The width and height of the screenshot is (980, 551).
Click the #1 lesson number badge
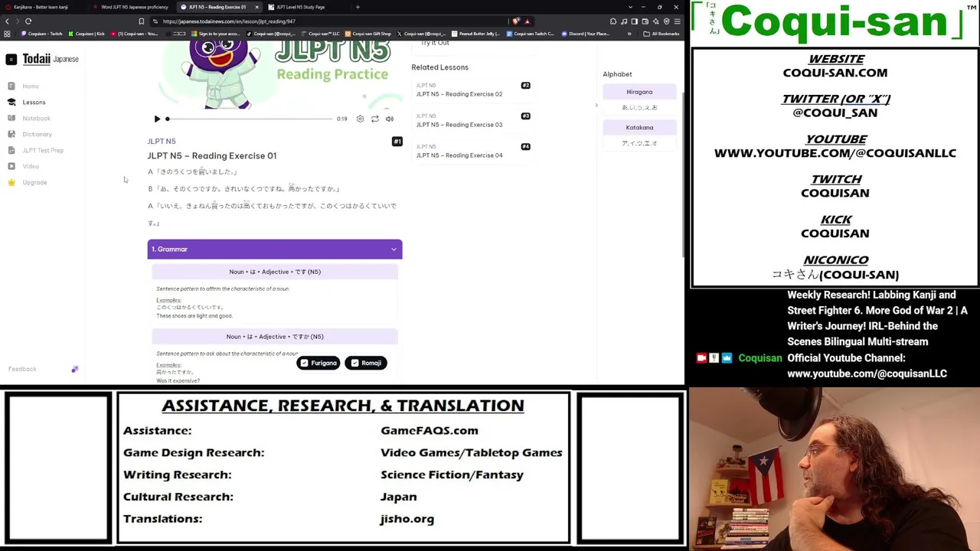coord(397,142)
